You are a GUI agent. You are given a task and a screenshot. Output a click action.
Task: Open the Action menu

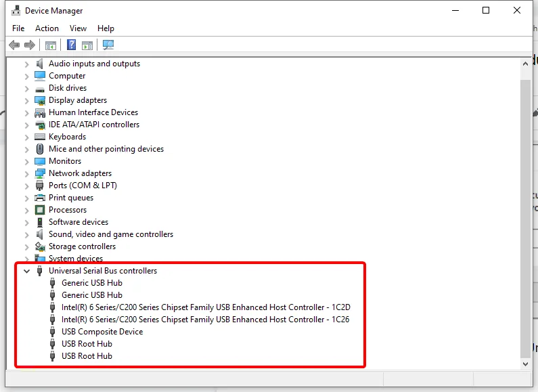point(47,28)
